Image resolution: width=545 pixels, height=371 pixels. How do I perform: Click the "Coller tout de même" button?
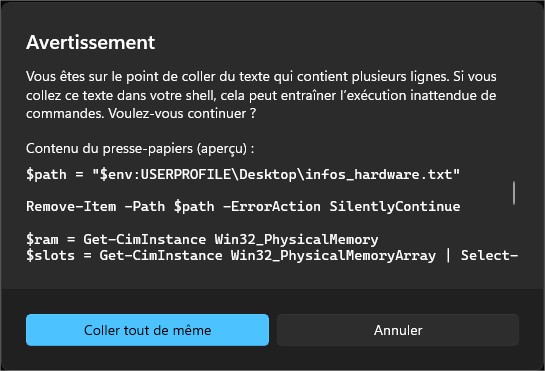point(147,330)
